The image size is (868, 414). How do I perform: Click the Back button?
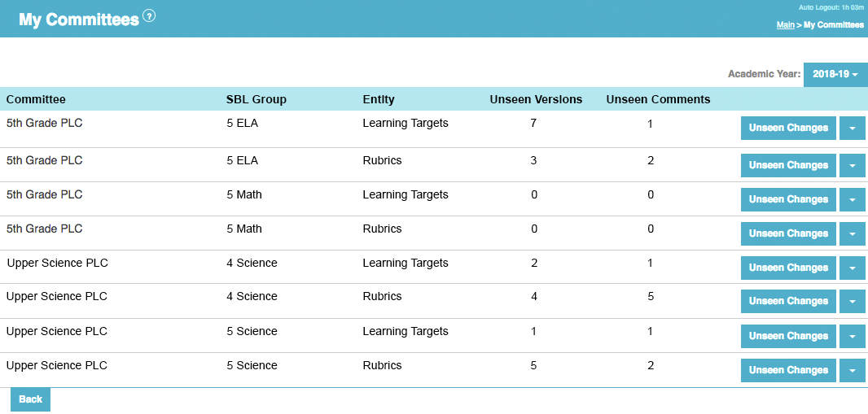pyautogui.click(x=30, y=399)
